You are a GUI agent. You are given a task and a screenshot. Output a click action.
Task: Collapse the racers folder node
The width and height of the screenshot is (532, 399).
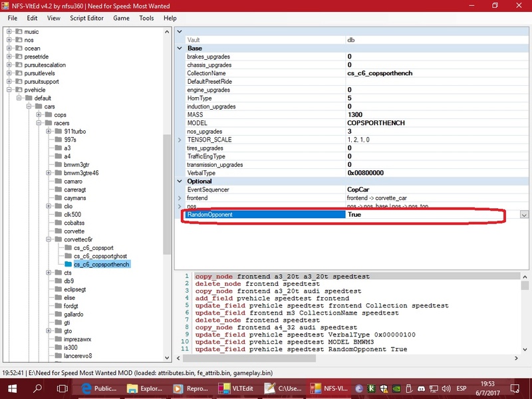click(x=39, y=123)
